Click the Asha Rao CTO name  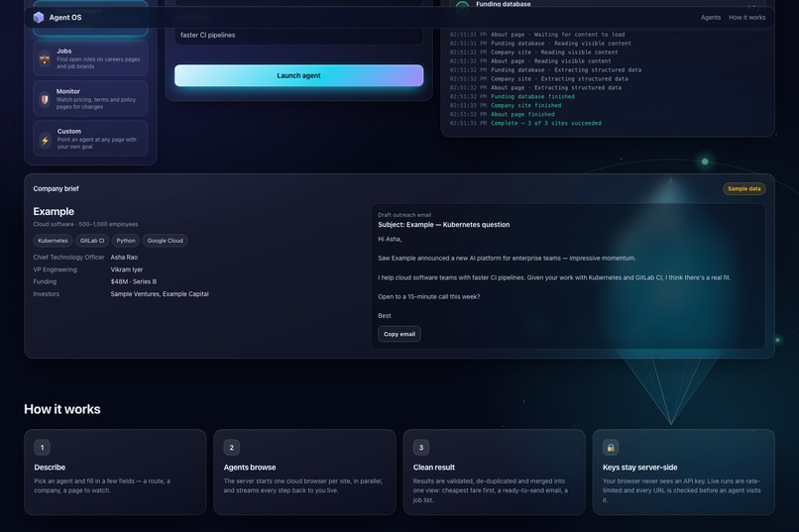tap(124, 258)
